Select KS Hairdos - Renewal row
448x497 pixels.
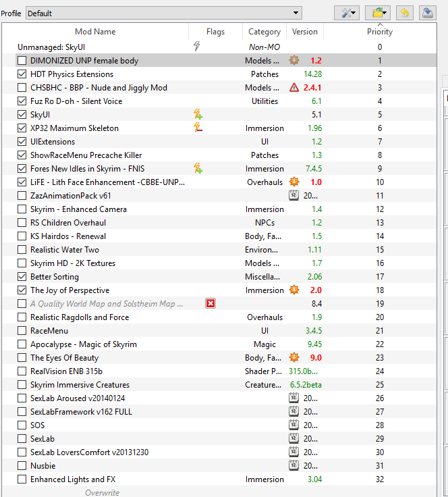pyautogui.click(x=219, y=236)
